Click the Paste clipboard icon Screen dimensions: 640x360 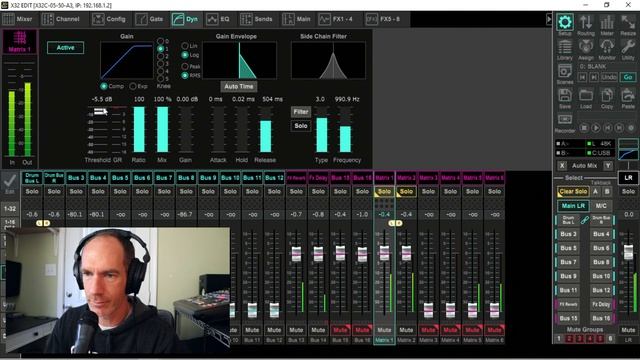click(628, 96)
